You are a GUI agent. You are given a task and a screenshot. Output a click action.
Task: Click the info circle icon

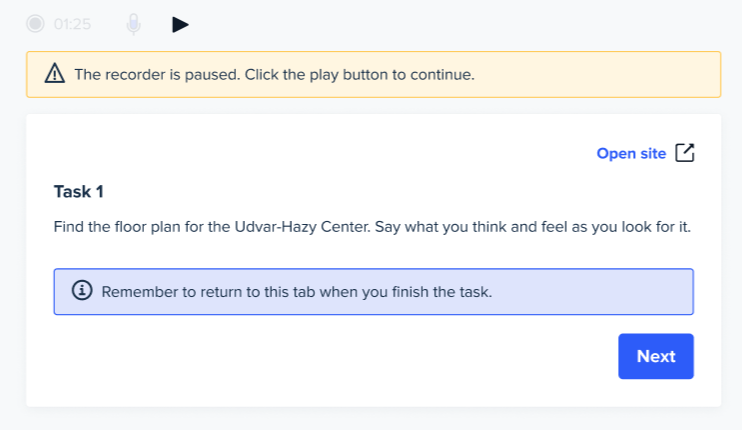coord(82,290)
